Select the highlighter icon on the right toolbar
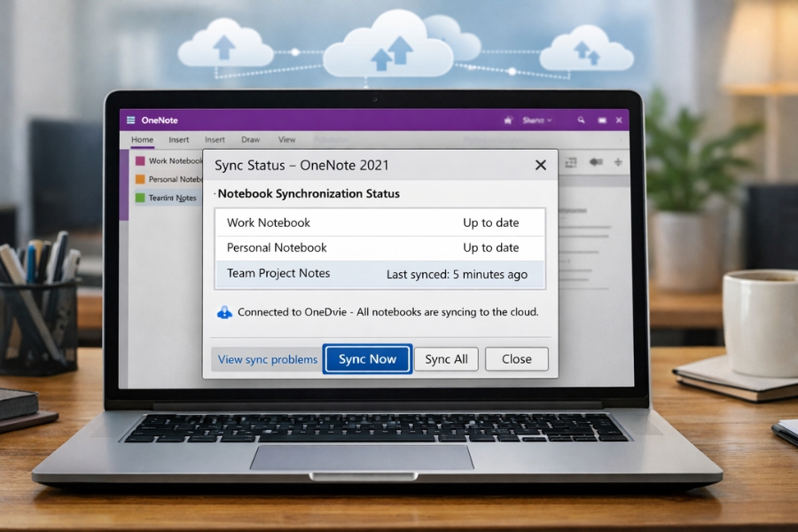 point(596,162)
